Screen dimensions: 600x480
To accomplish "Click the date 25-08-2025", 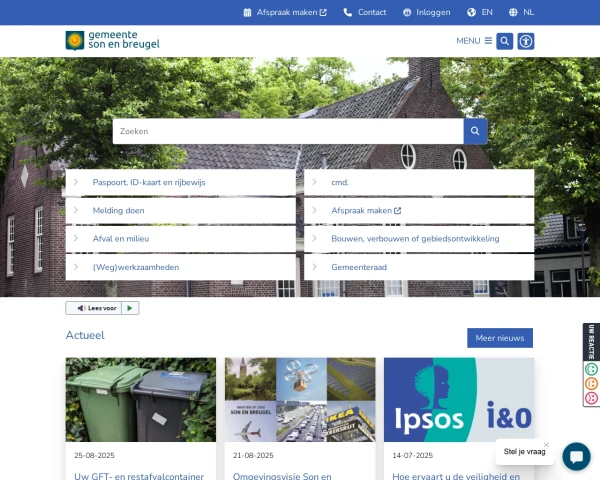I will (94, 456).
